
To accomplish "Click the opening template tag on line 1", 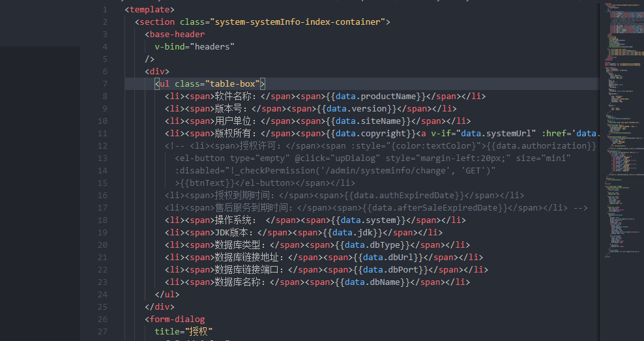I will pos(149,10).
